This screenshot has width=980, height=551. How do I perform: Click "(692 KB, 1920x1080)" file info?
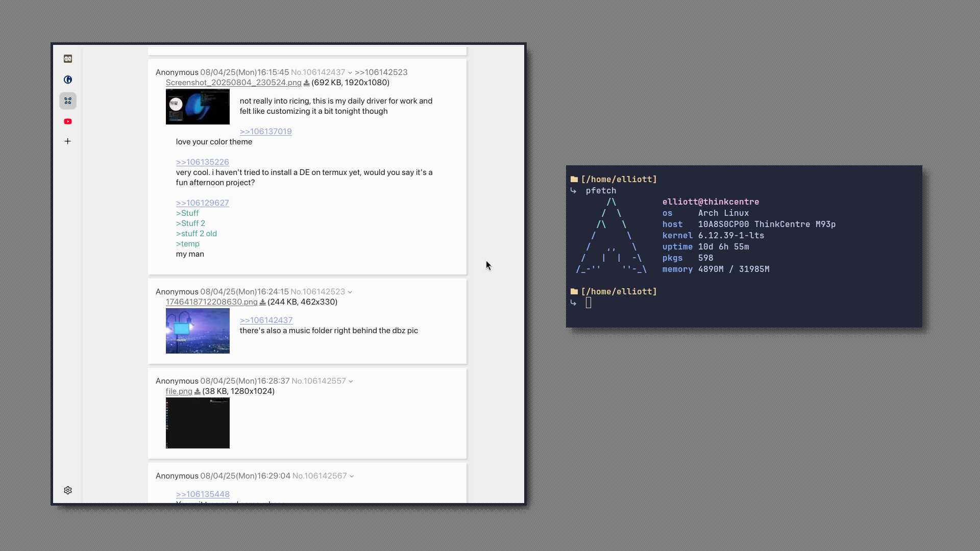(350, 83)
